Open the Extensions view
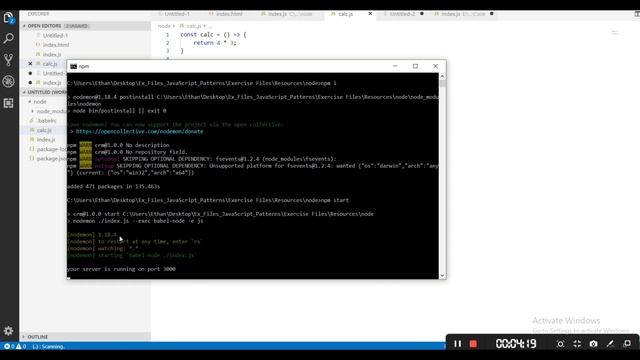This screenshot has height=360, width=640. (x=9, y=103)
